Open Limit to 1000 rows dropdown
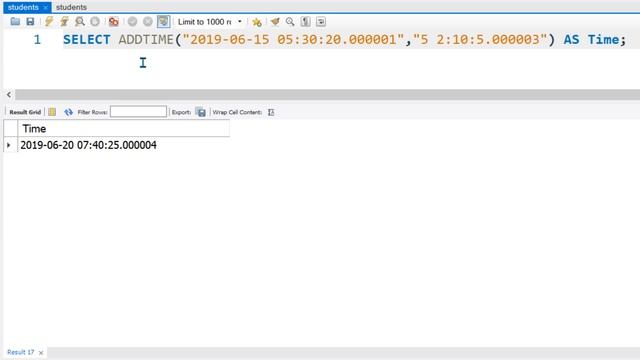 (210, 22)
